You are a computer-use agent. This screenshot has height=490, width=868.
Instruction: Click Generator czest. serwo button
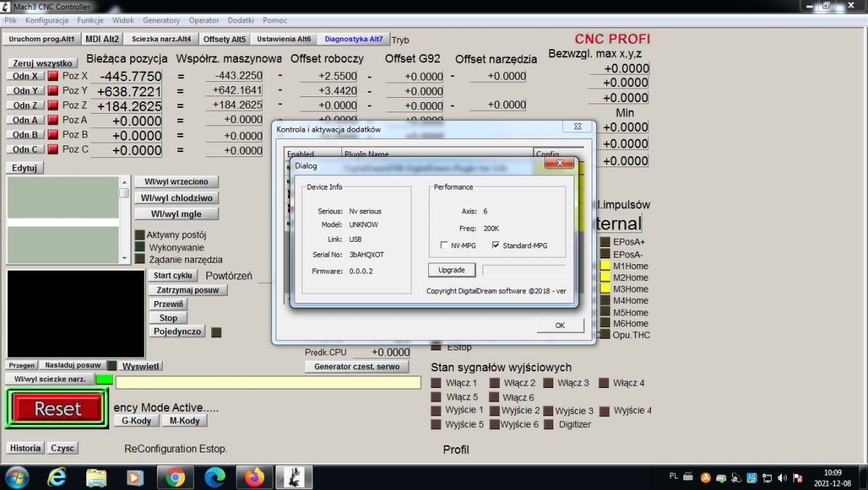click(357, 367)
